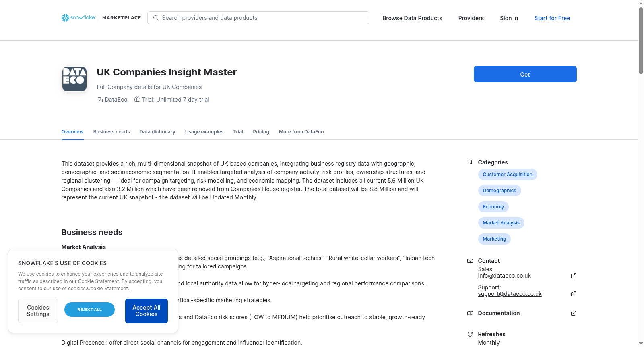Open external link icon for support@dataeco.co.uk
The image size is (644, 347).
pos(574,294)
